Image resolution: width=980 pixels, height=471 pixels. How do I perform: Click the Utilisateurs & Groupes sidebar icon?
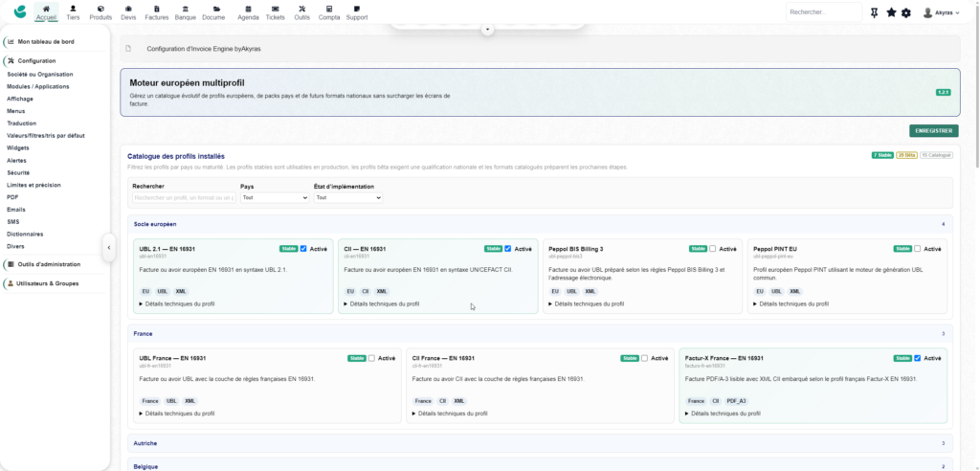pos(11,283)
